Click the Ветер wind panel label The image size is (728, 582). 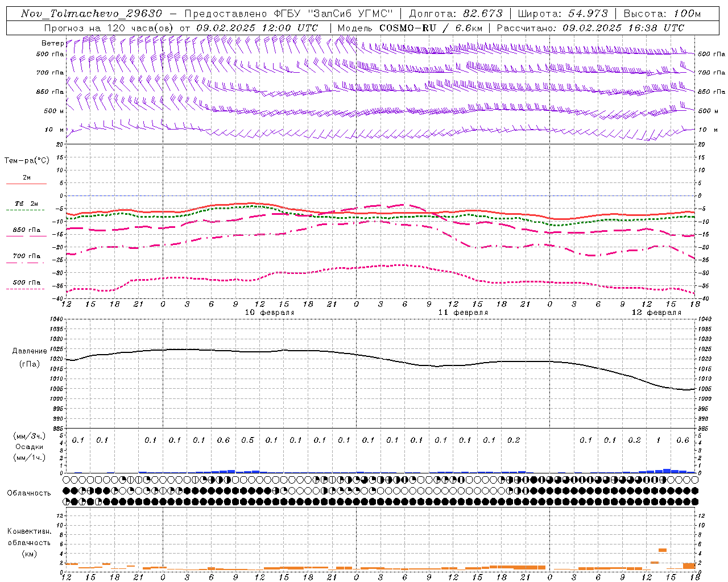[52, 43]
